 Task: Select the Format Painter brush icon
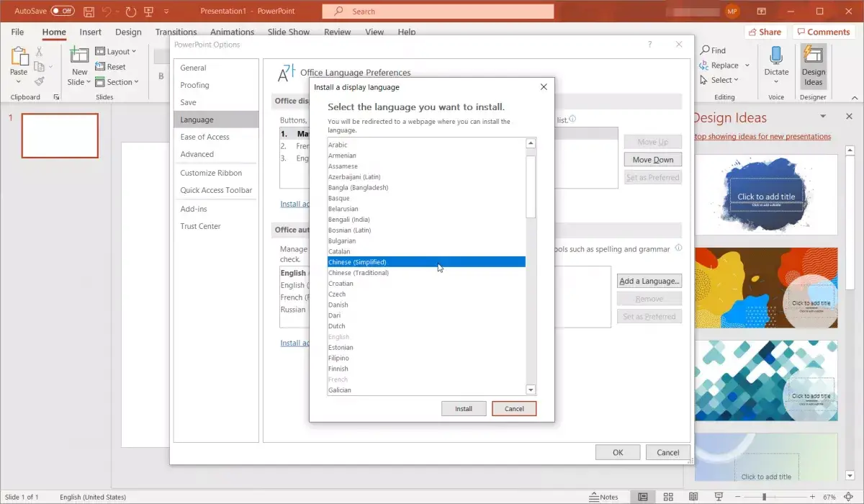pos(39,81)
